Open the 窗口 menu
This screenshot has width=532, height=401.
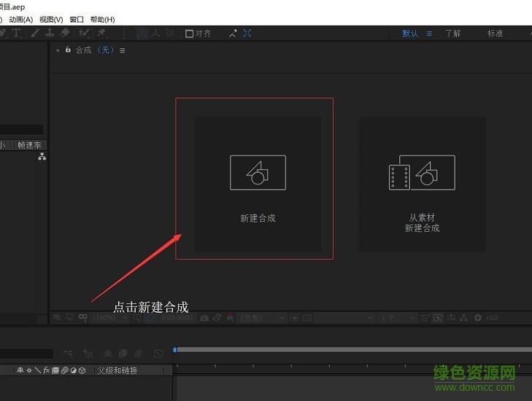click(77, 20)
